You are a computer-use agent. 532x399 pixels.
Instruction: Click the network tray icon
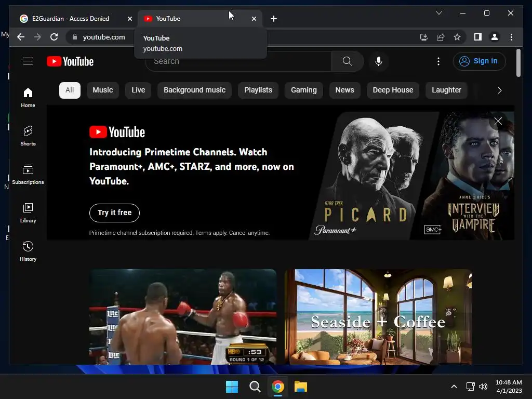pos(470,387)
